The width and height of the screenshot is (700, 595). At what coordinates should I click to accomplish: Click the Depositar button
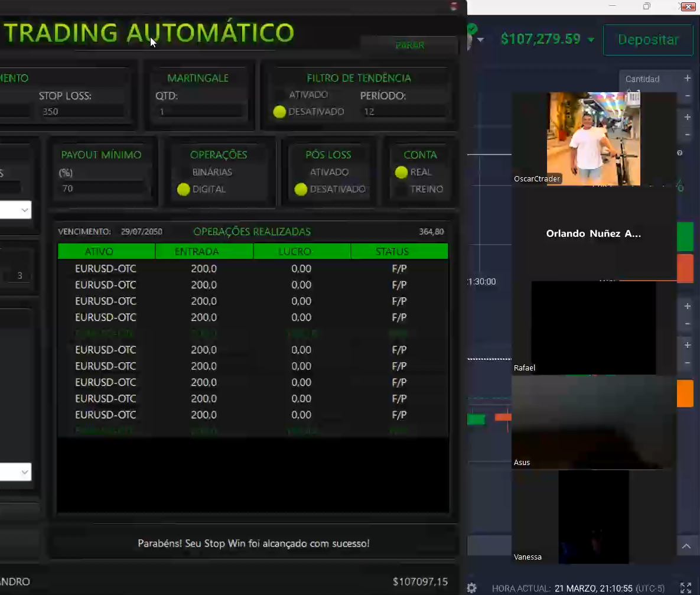tap(648, 40)
